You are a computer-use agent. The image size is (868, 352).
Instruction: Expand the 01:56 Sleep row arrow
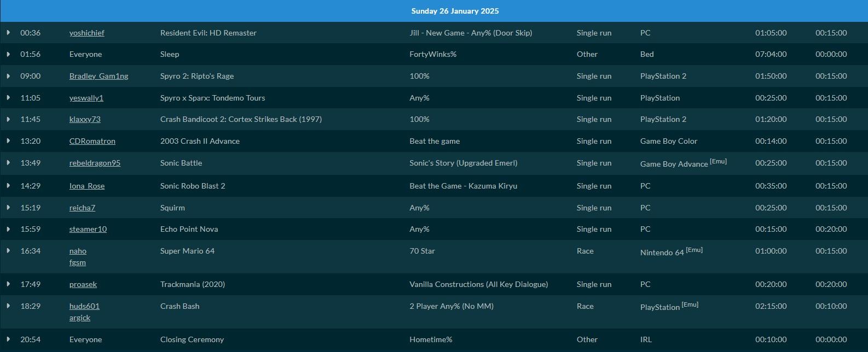[x=8, y=54]
